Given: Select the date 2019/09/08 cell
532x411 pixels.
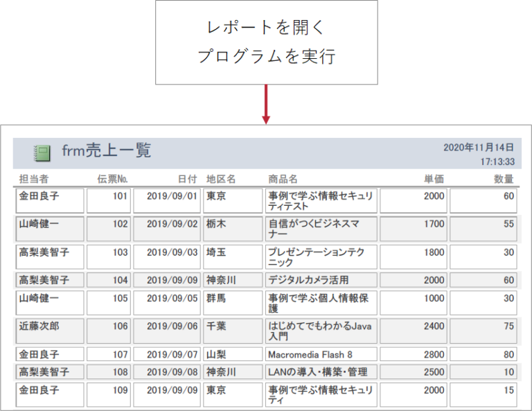Looking at the screenshot, I should coord(167,372).
